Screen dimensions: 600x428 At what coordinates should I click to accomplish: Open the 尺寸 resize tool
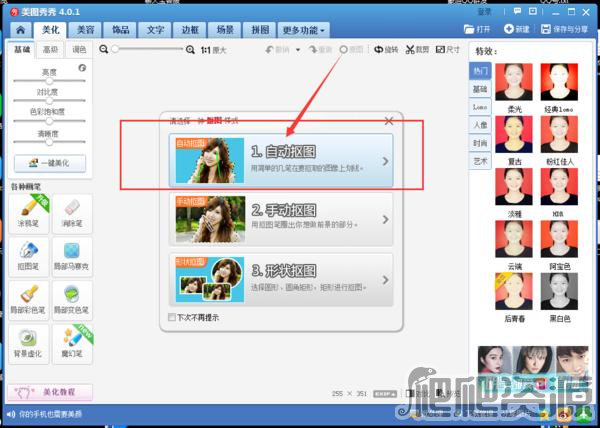[448, 50]
